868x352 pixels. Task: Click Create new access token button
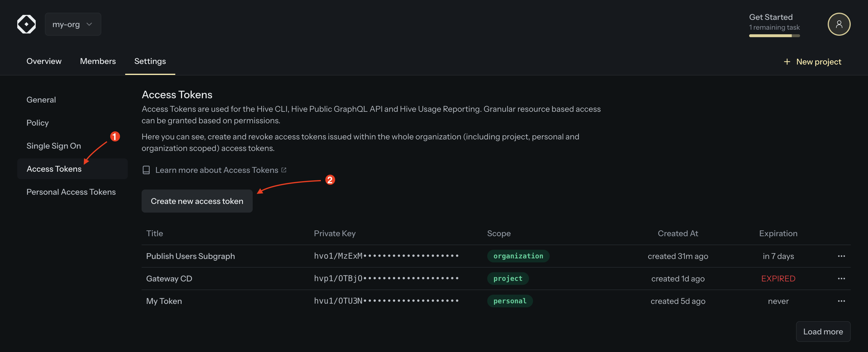pos(197,201)
